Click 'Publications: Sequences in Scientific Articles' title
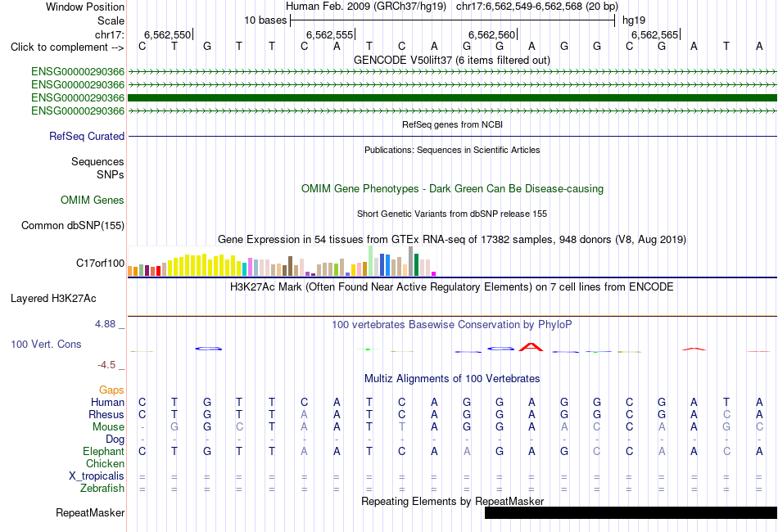Screen dimensions: 778x532 point(452,150)
